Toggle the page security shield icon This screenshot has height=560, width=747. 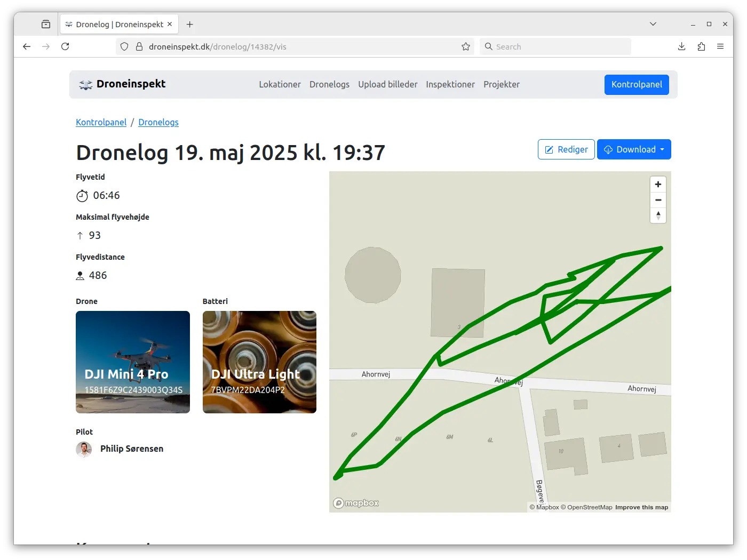tap(124, 46)
